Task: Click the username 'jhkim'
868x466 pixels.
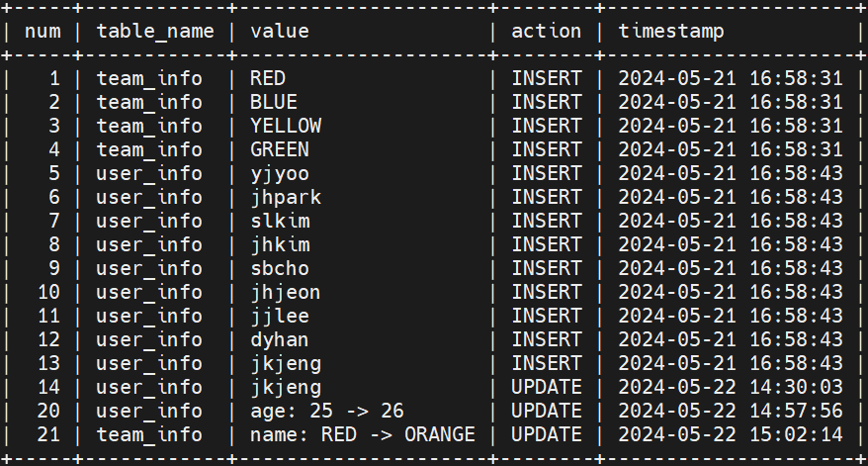Action: (280, 245)
